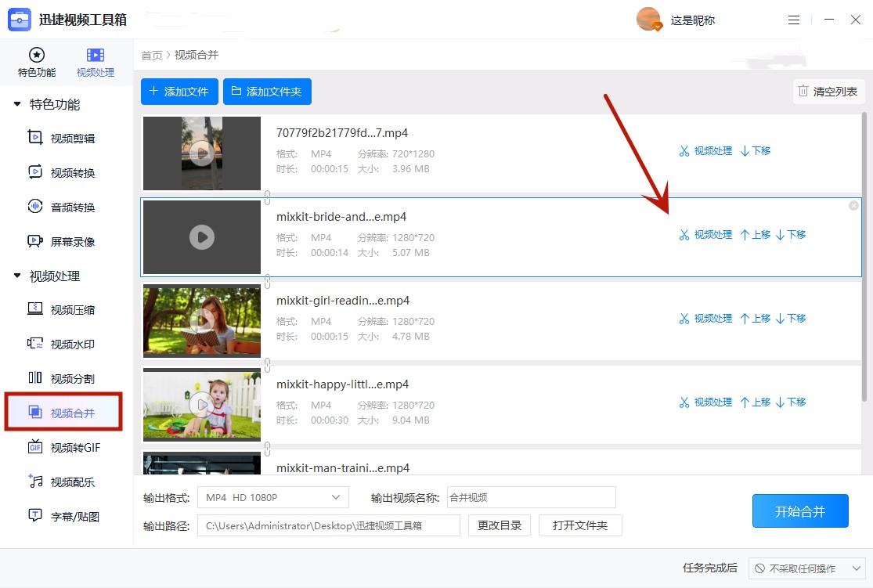Open the hamburger menu near the top right
Image resolution: width=873 pixels, height=588 pixels.
pos(794,20)
